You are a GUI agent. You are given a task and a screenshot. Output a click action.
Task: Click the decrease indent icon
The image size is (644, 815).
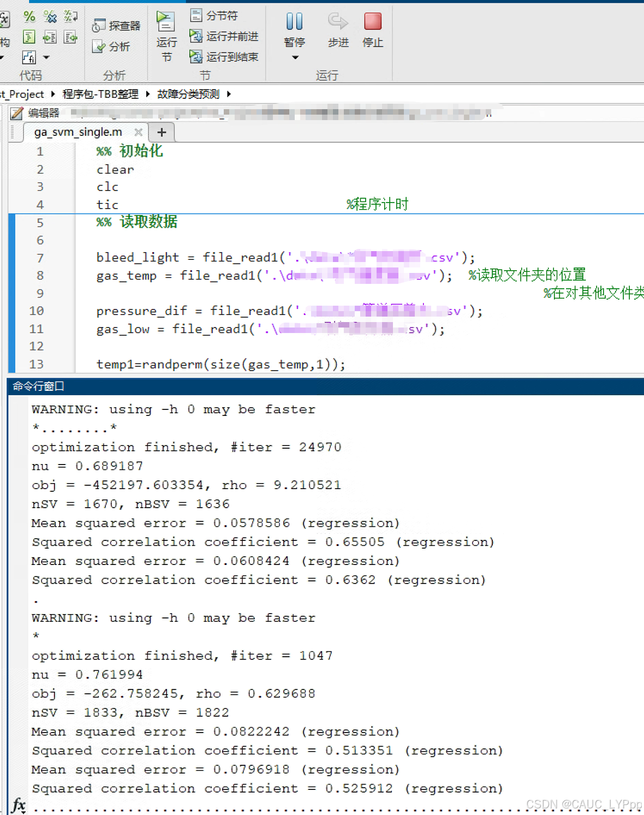[71, 37]
